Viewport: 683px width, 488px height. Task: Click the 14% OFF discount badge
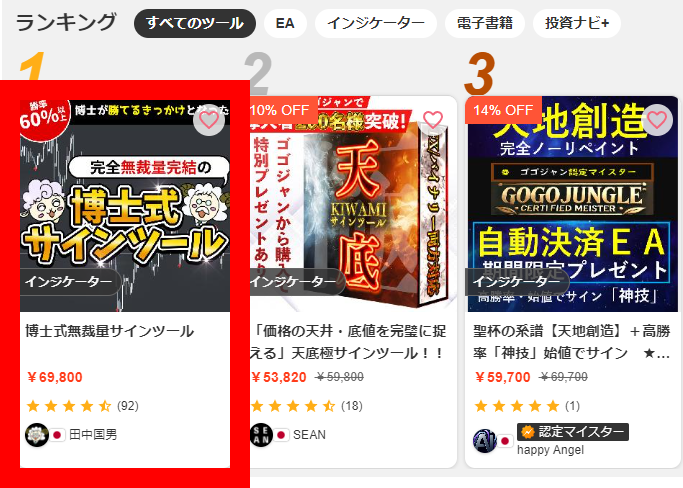click(x=503, y=110)
